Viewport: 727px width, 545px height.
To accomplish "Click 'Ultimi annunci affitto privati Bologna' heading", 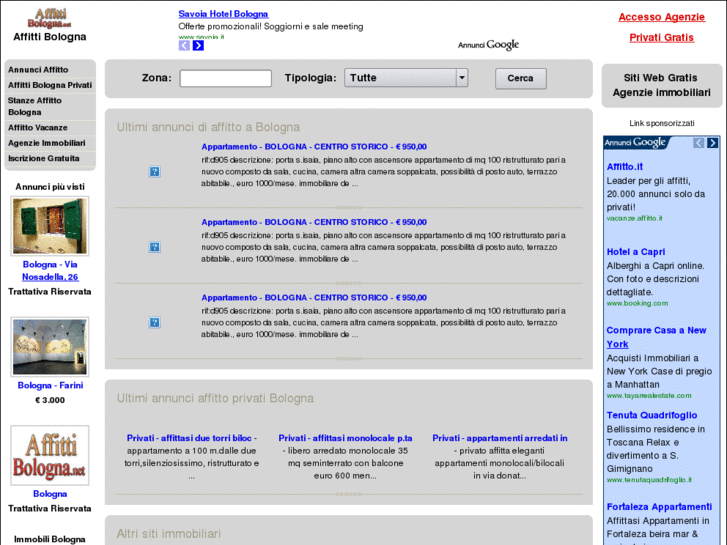I will click(215, 398).
